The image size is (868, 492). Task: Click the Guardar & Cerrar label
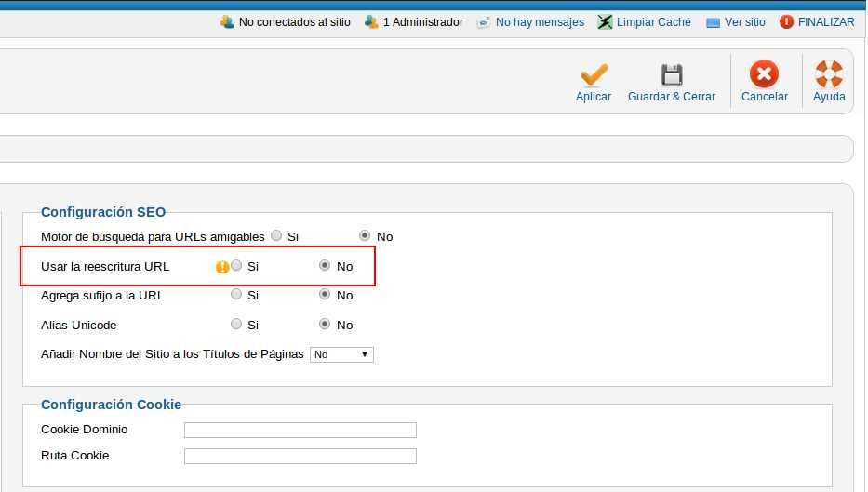click(672, 97)
